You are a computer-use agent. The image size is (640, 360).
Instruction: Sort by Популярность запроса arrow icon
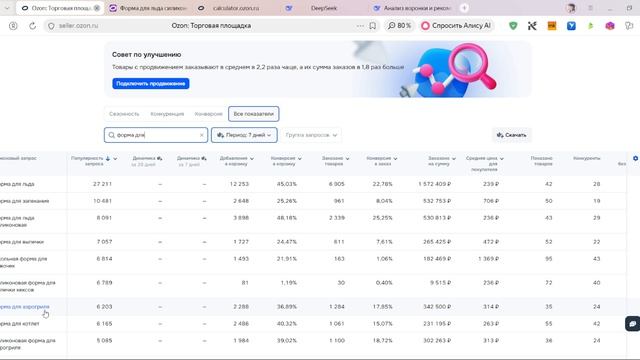click(x=108, y=158)
